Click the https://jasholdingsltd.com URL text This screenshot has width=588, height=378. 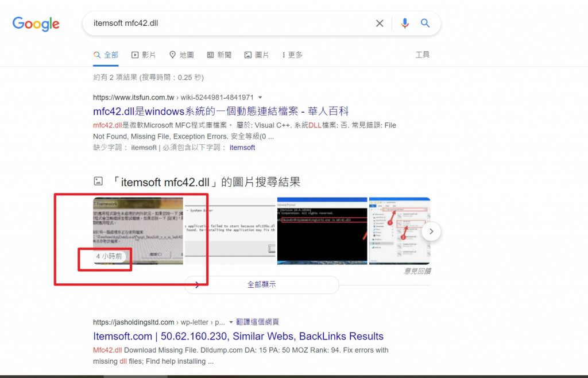[x=133, y=322]
